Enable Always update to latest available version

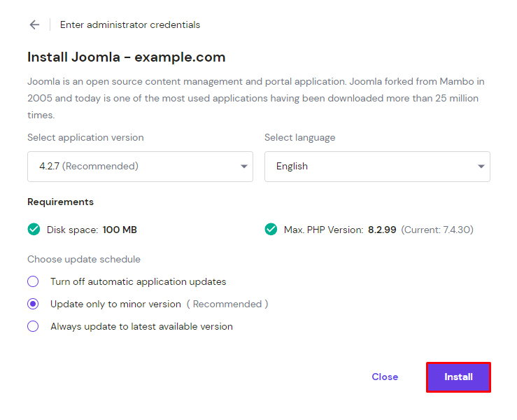tap(33, 326)
